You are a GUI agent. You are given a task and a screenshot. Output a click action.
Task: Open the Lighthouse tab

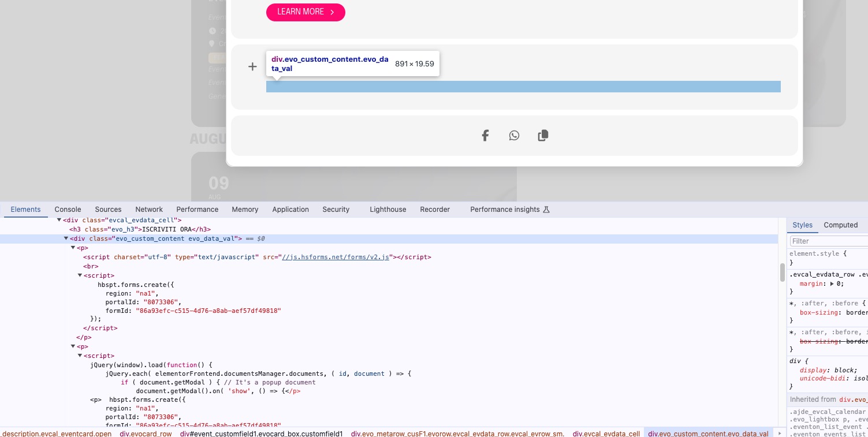[x=388, y=210]
